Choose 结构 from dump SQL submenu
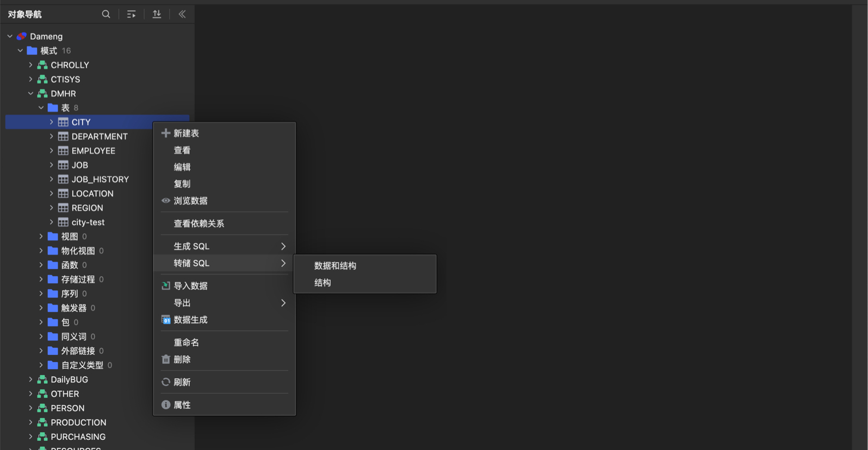868x450 pixels. tap(323, 283)
